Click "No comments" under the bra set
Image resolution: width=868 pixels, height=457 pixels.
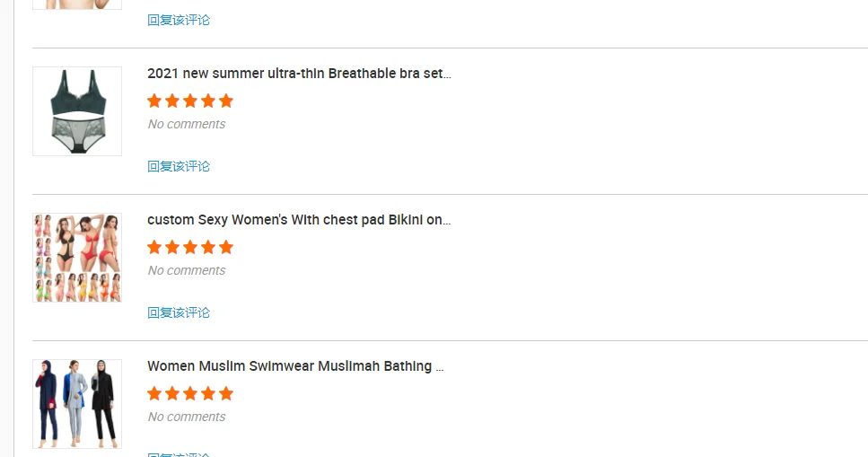tap(187, 124)
